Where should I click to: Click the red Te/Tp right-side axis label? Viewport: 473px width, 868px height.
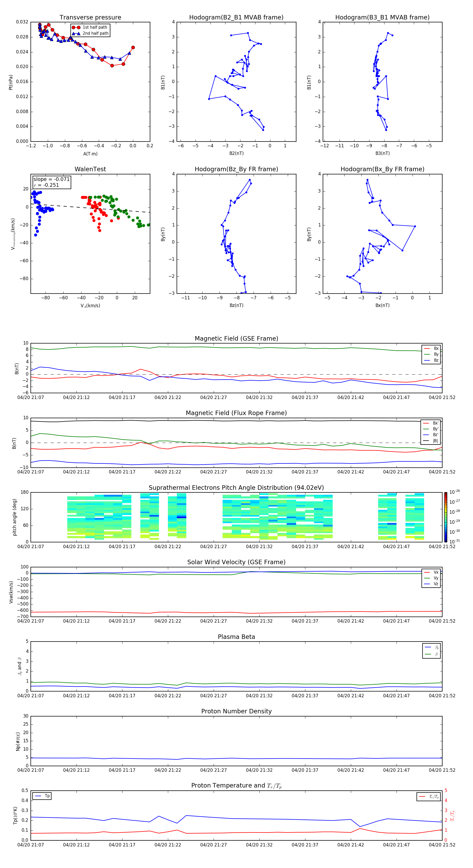tap(452, 816)
